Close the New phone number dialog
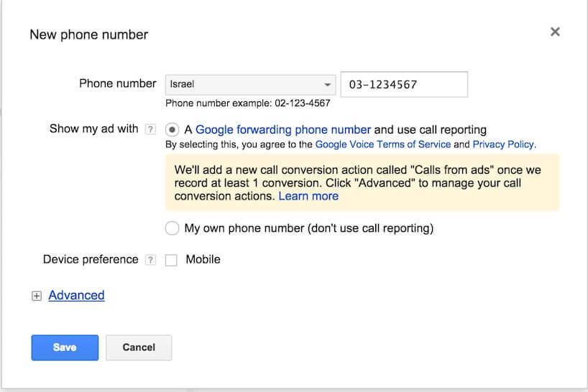This screenshot has width=588, height=392. pyautogui.click(x=555, y=32)
